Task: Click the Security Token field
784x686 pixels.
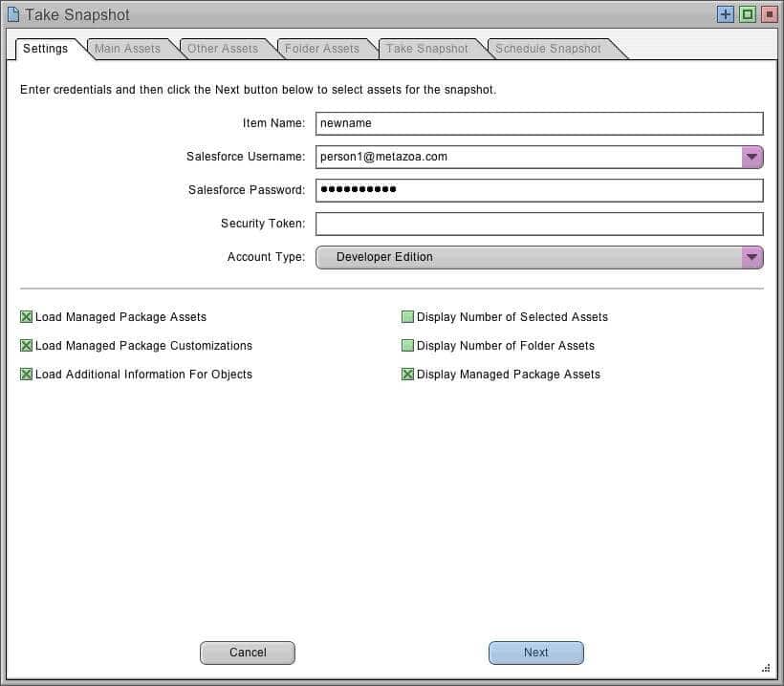Action: [x=539, y=224]
